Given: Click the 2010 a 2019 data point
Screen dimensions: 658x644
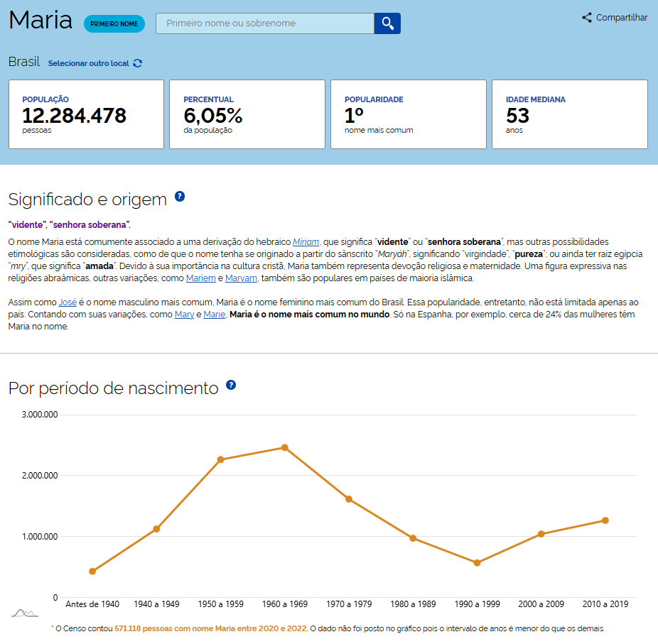Looking at the screenshot, I should (x=605, y=520).
